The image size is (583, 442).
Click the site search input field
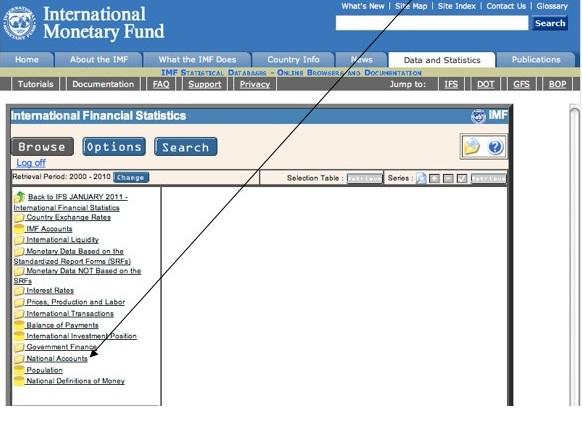pos(432,23)
